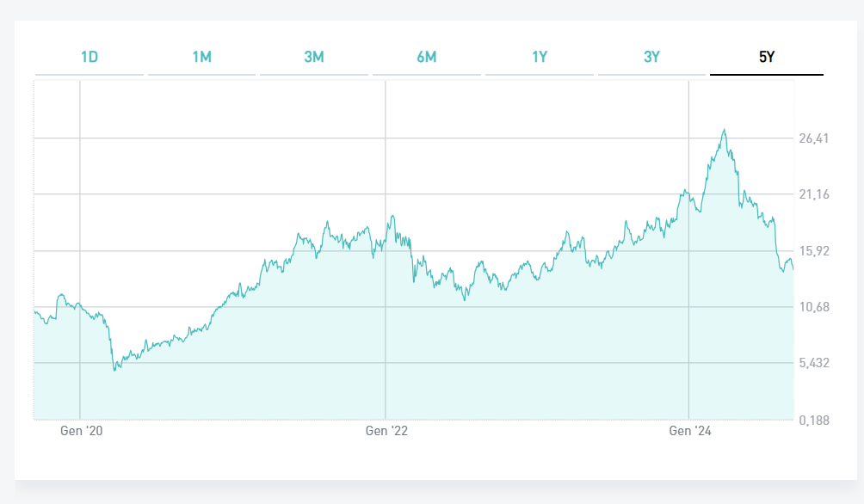Click the rightmost end of the price line
The image size is (864, 504).
793,269
